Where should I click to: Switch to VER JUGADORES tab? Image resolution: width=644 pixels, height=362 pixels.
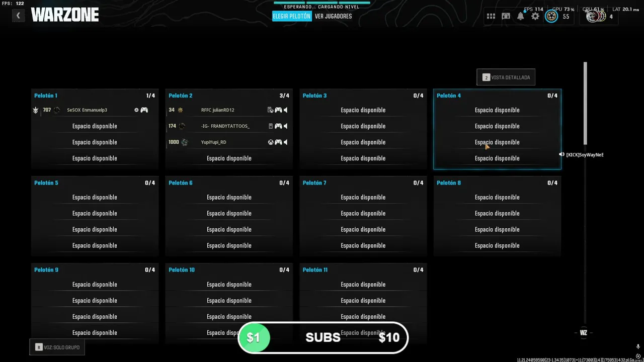point(333,16)
